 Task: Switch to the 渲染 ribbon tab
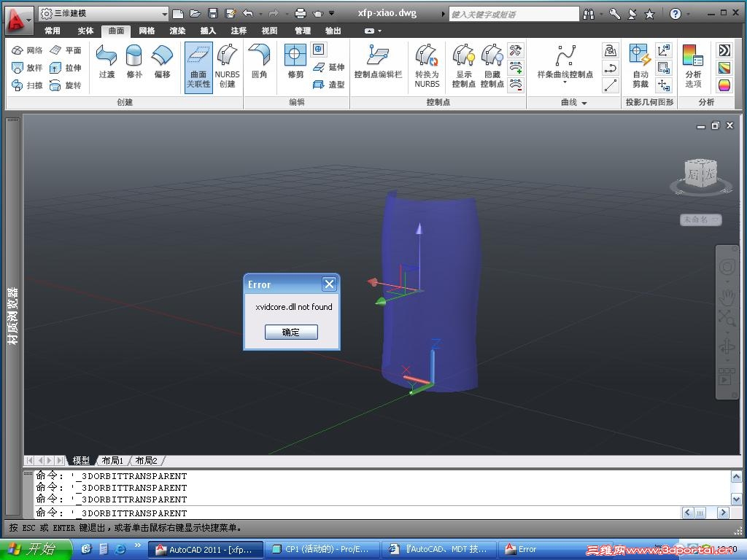(x=177, y=31)
